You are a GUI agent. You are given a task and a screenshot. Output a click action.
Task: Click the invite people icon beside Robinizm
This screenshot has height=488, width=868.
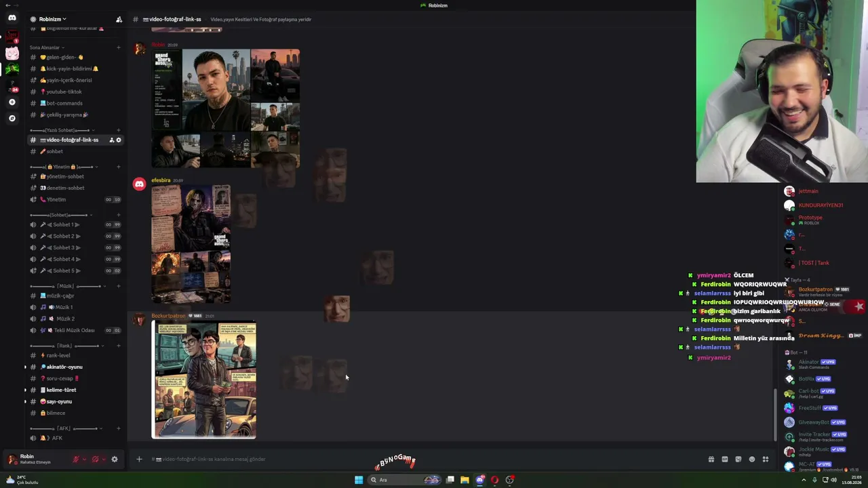pos(119,19)
